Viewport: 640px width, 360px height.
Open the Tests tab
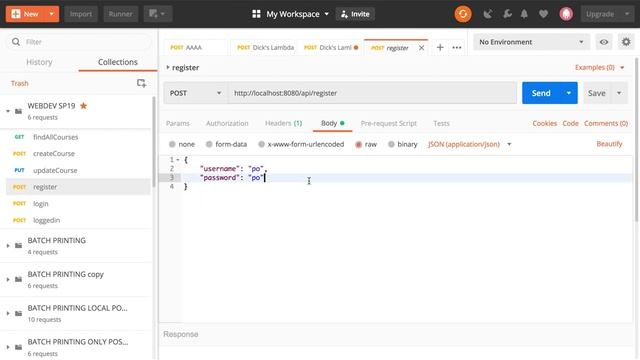pos(441,123)
